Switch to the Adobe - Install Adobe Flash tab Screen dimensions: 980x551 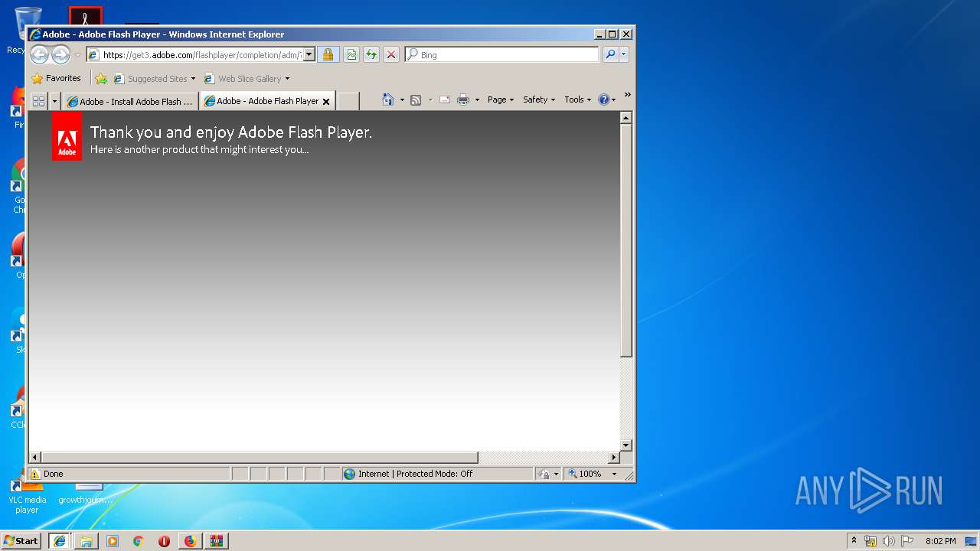coord(130,101)
